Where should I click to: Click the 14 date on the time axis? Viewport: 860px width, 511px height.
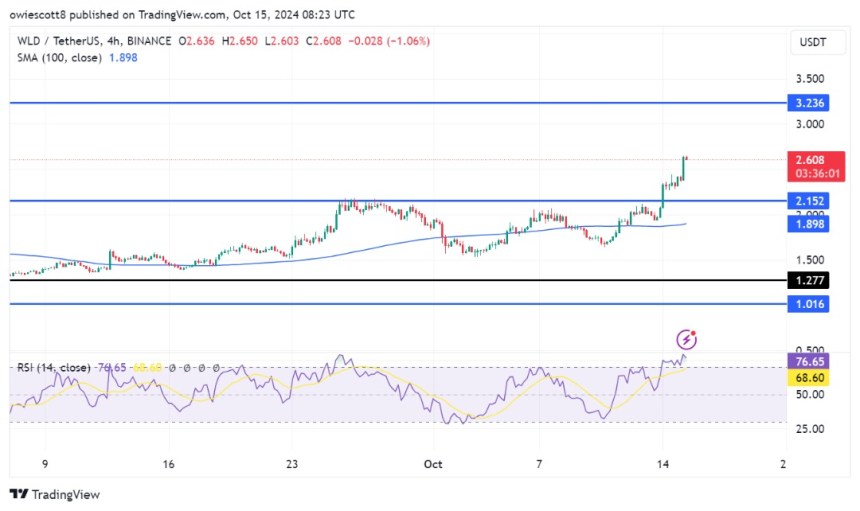click(661, 464)
